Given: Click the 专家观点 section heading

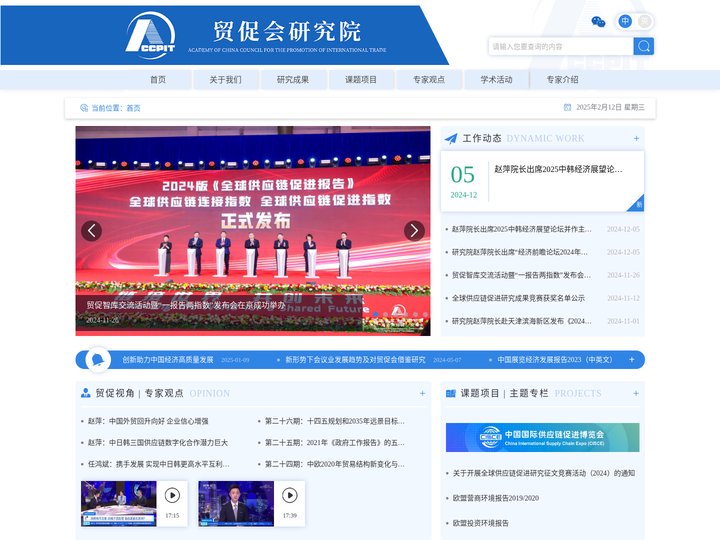Looking at the screenshot, I should click(164, 394).
